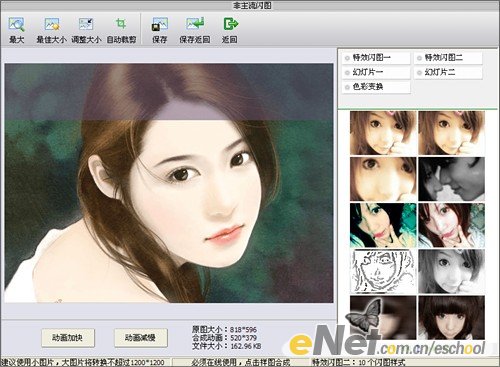Choose the 幻灯片一 slideshow option
Viewport: 500px width, 367px height.
tap(376, 72)
